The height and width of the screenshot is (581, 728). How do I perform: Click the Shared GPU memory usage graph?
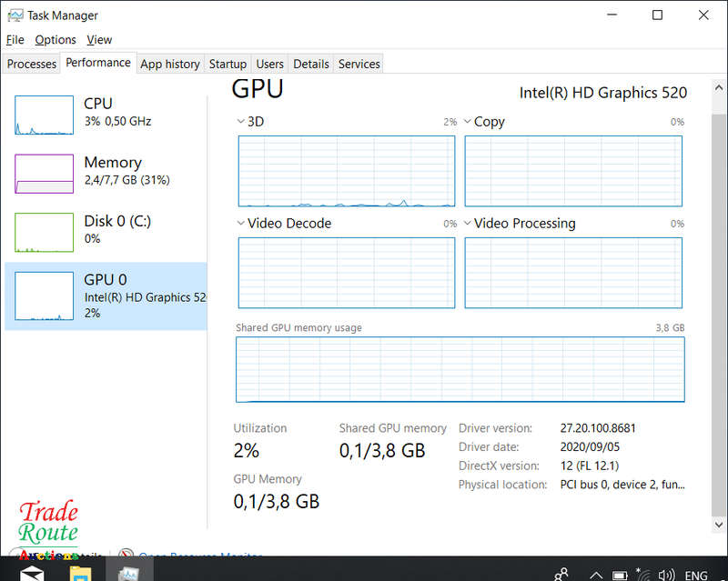click(x=460, y=369)
